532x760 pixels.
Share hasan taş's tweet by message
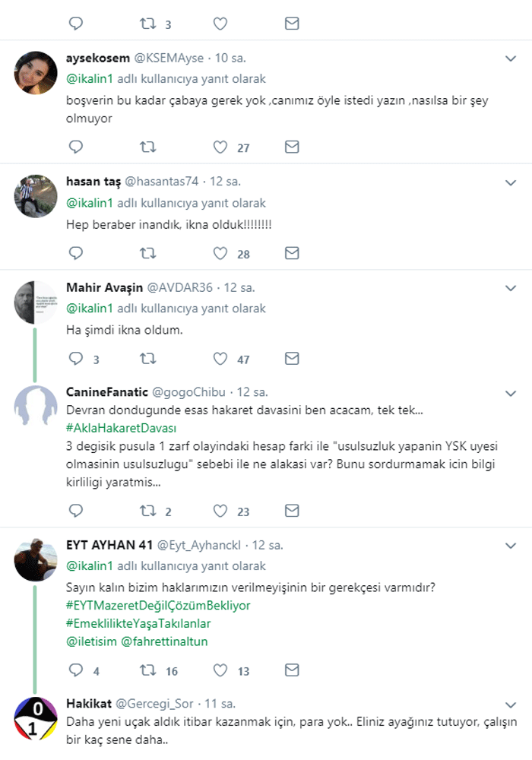[292, 252]
